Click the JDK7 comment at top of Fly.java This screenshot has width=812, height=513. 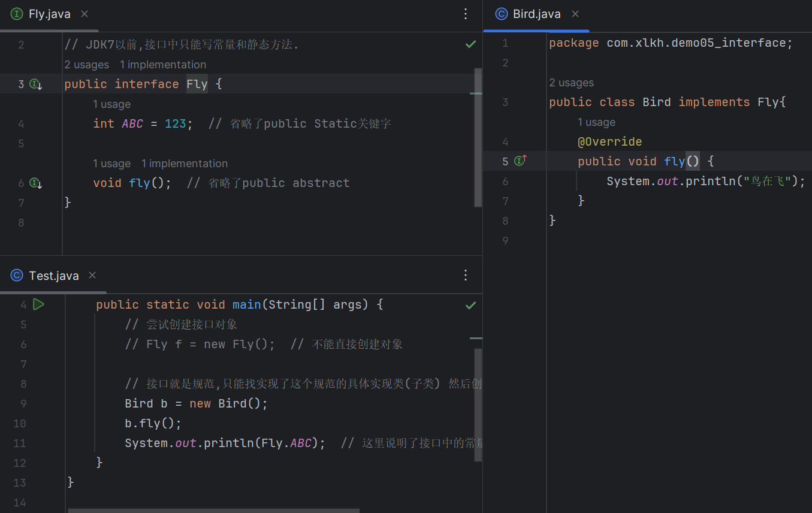point(182,44)
